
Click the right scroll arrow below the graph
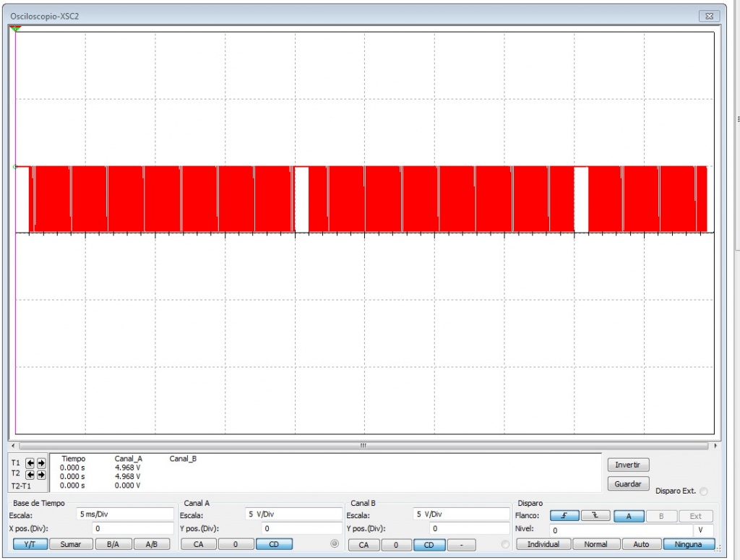pos(715,446)
